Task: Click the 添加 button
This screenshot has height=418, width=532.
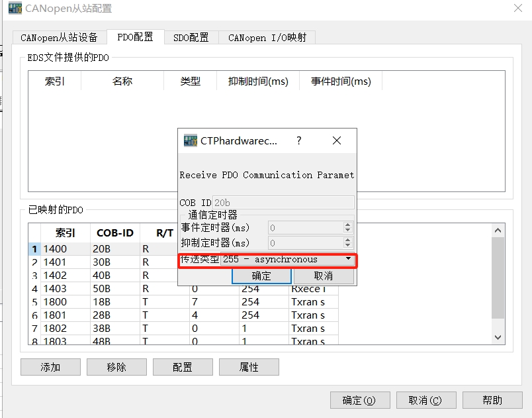Action: tap(50, 367)
